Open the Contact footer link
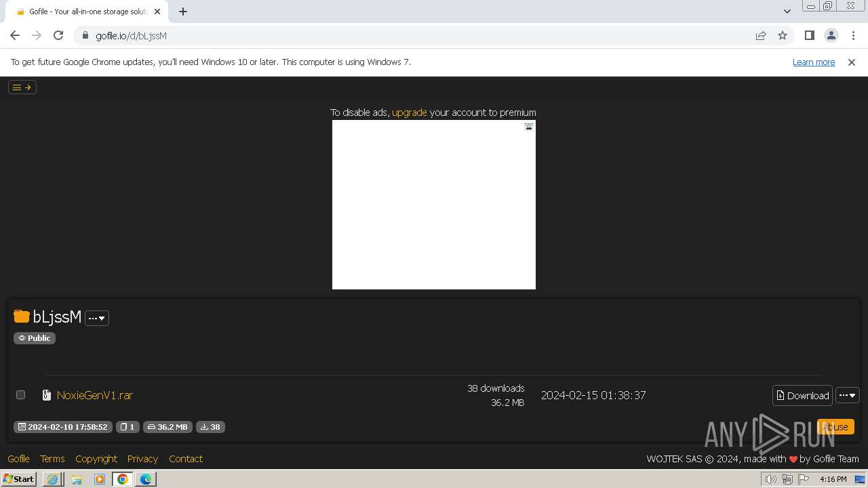868x488 pixels. click(186, 459)
